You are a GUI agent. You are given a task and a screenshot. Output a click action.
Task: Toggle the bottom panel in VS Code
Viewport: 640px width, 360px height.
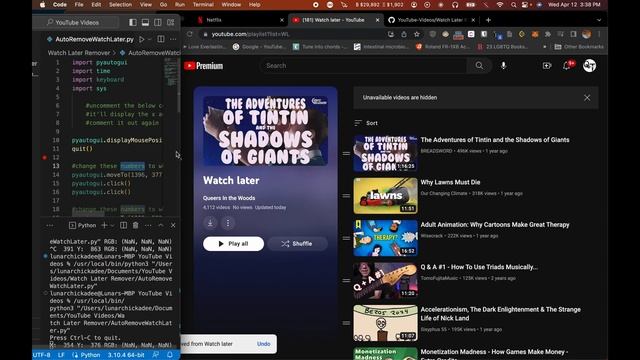tap(145, 22)
